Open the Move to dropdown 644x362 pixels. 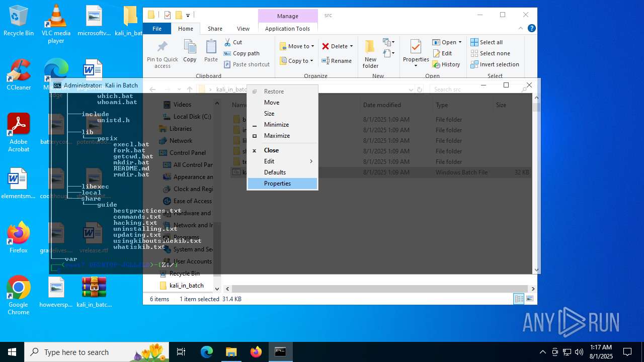(297, 46)
